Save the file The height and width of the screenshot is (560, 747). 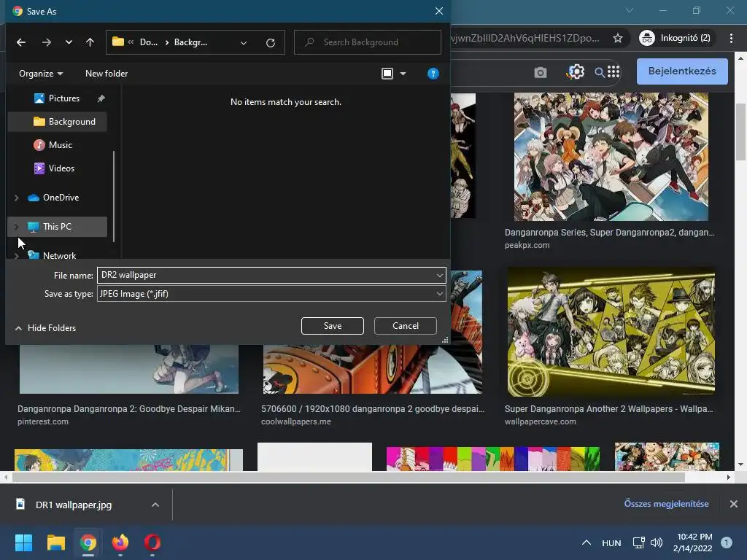click(333, 326)
